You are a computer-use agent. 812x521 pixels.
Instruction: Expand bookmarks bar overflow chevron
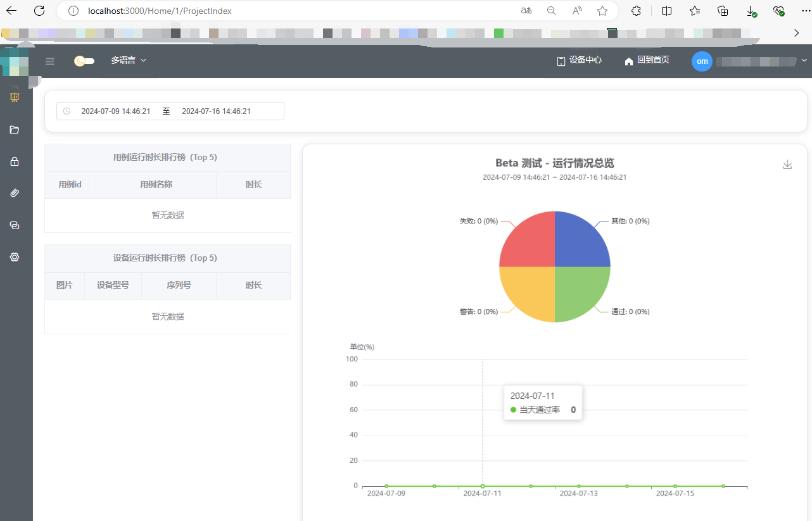[x=796, y=33]
